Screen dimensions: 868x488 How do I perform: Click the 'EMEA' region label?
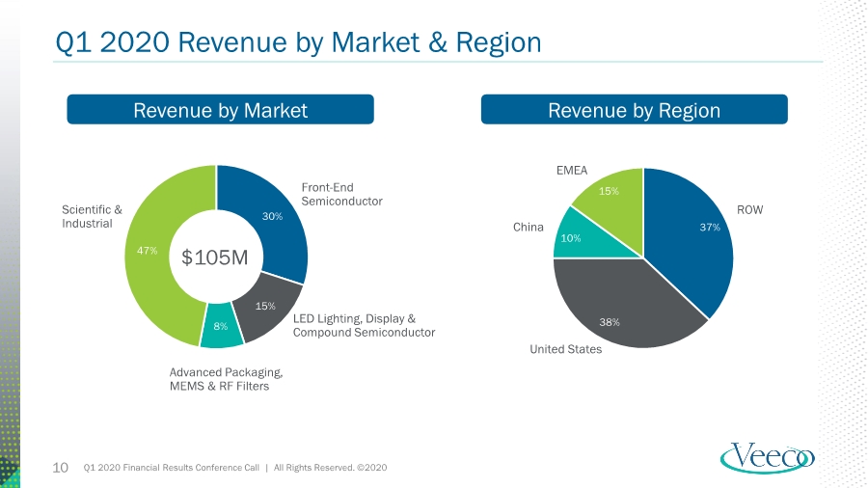(572, 171)
